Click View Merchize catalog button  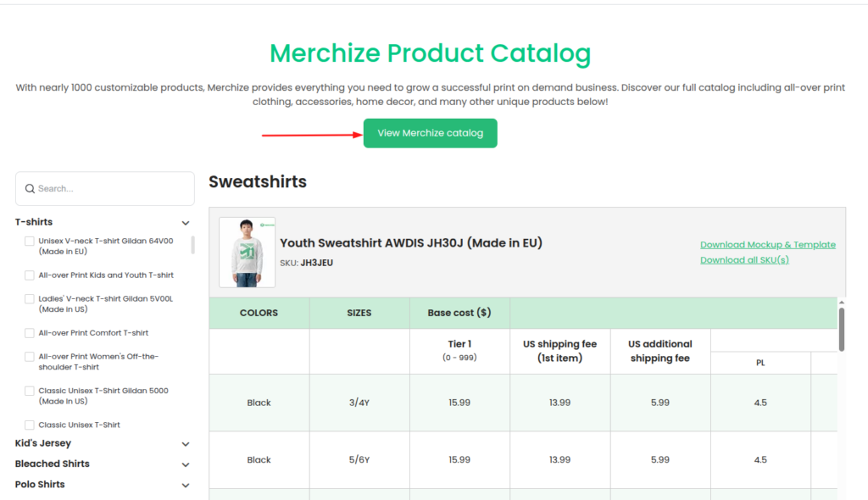coord(430,133)
